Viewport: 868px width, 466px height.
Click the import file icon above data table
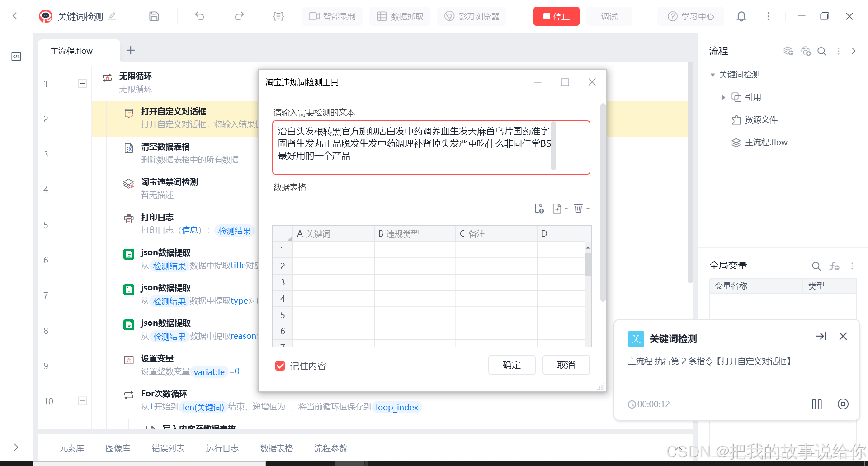539,209
